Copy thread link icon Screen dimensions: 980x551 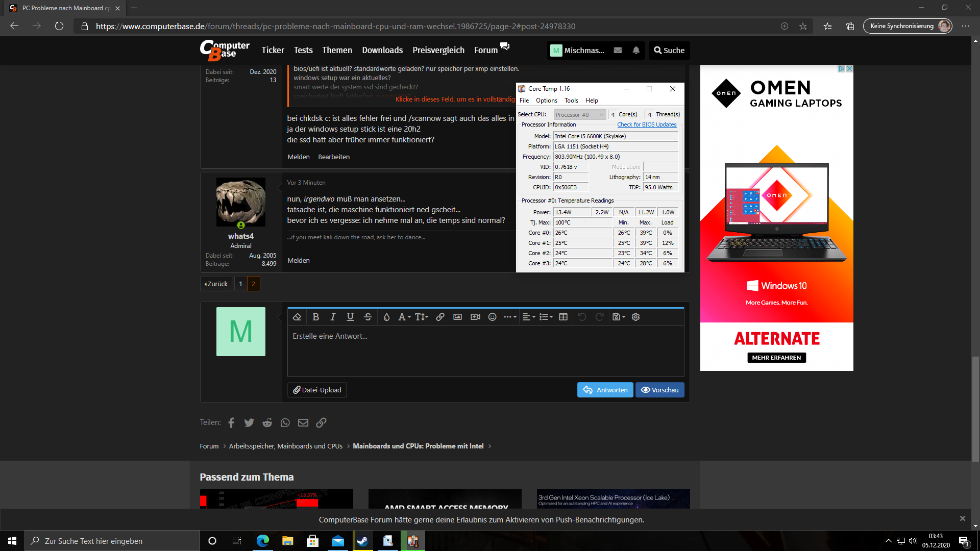pyautogui.click(x=321, y=422)
